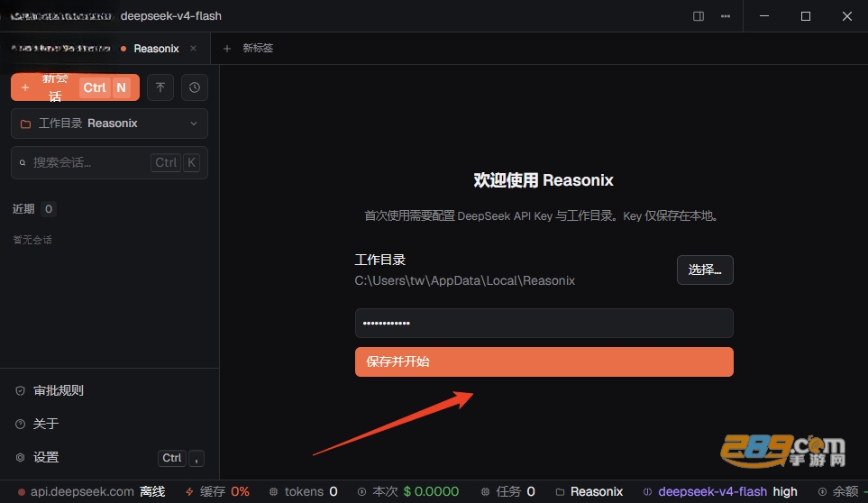Maximize the application window
This screenshot has width=868, height=503.
click(x=806, y=16)
